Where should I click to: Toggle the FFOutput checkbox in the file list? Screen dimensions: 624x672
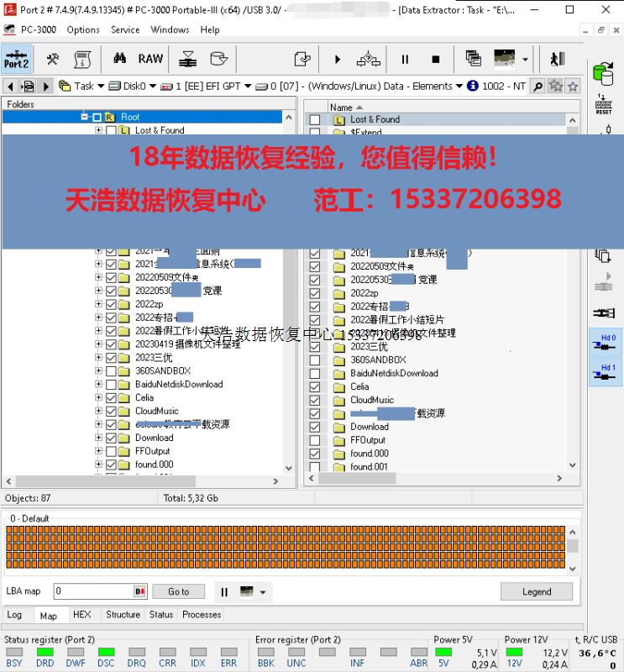point(315,440)
